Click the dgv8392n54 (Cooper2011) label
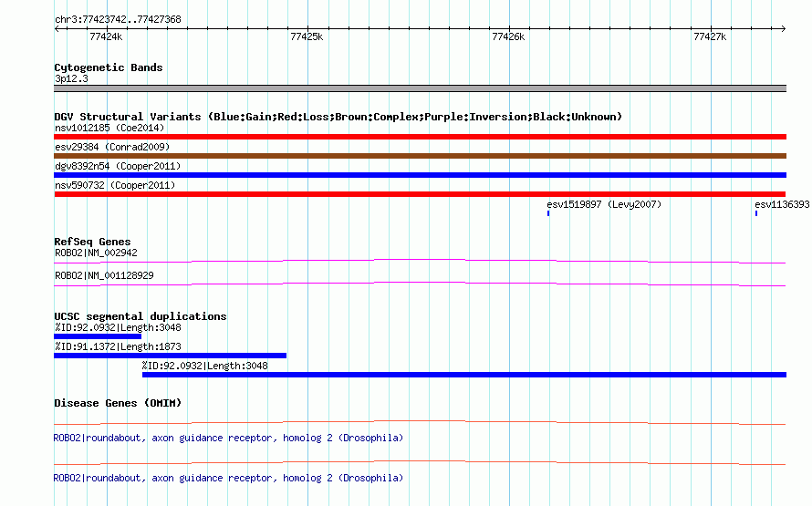812x506 pixels. click(118, 166)
